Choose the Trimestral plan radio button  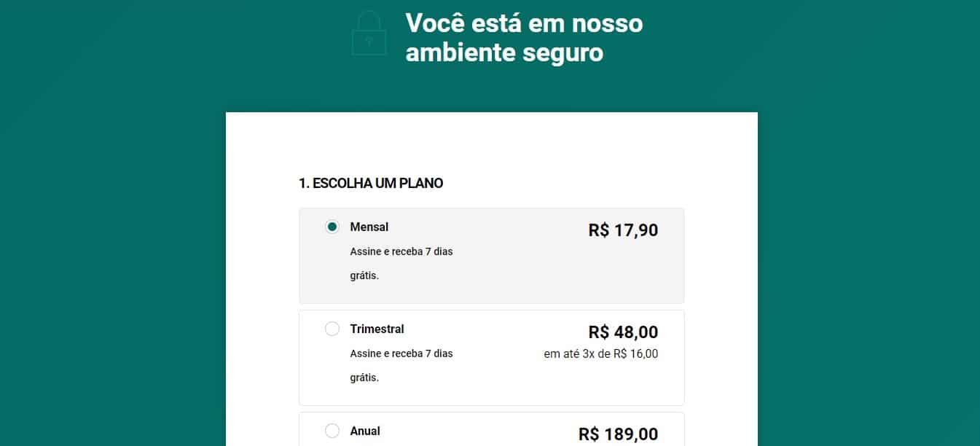[x=332, y=329]
